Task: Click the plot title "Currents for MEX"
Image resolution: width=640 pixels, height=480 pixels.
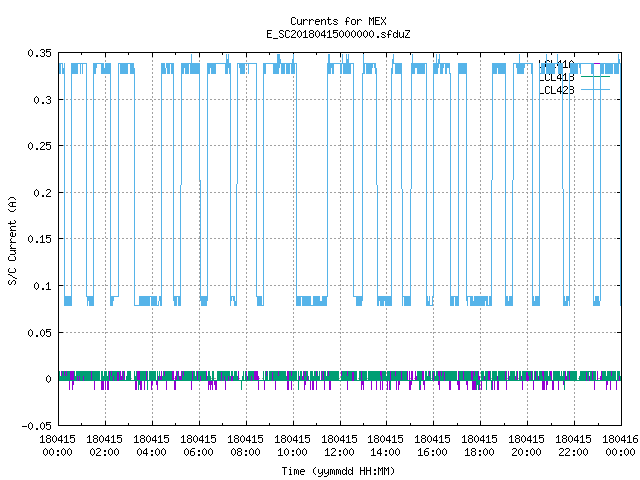Action: (x=338, y=21)
